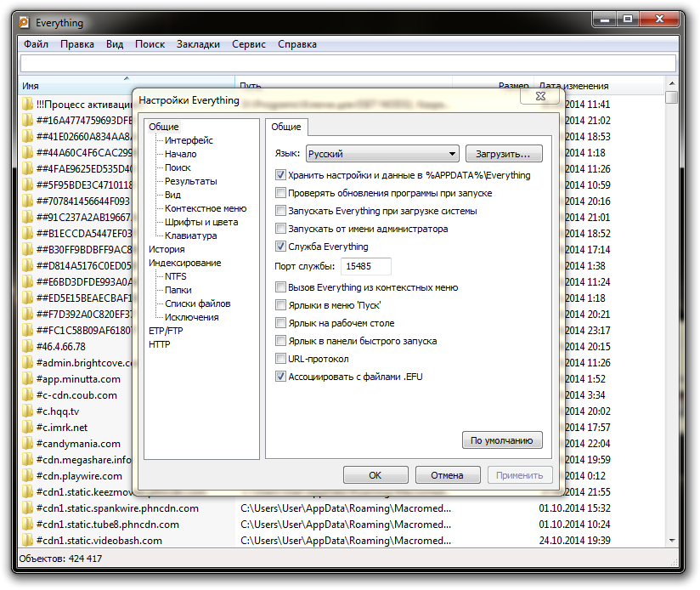Select Начало in the settings tree
The image size is (700, 590).
[x=181, y=154]
